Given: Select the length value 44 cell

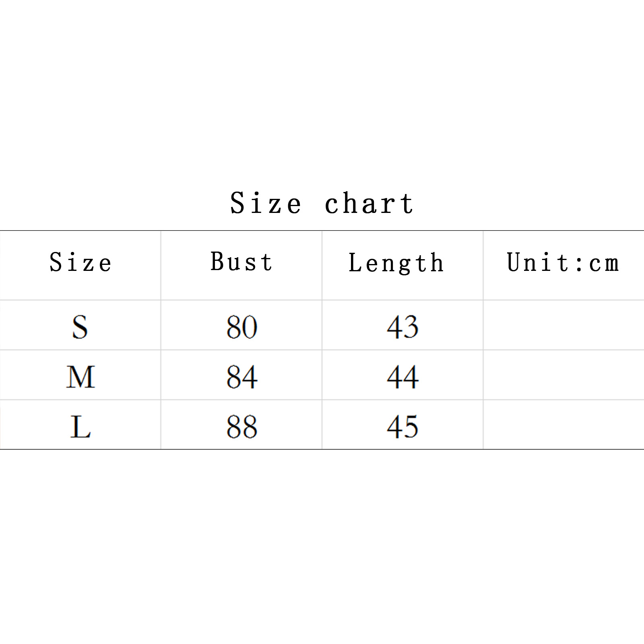Looking at the screenshot, I should point(402,377).
